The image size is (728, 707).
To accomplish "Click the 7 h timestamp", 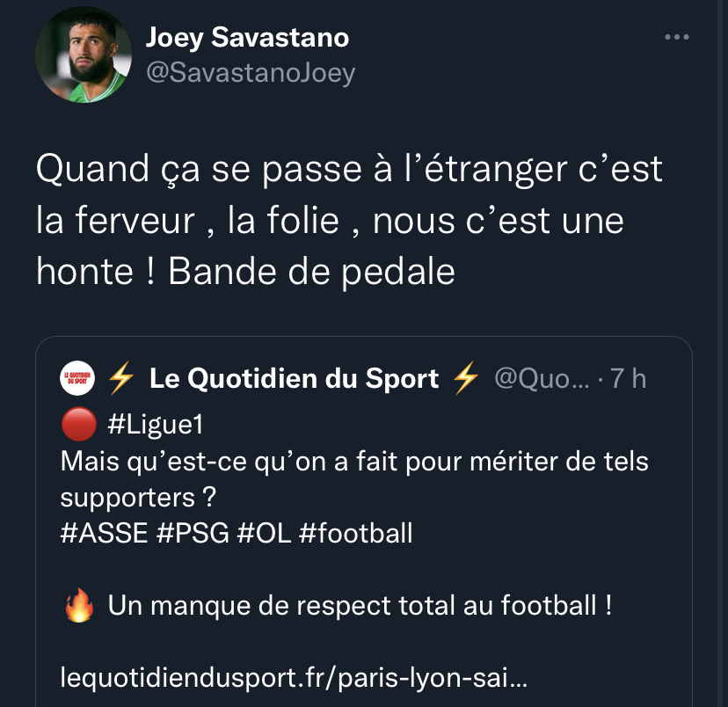I will click(628, 379).
